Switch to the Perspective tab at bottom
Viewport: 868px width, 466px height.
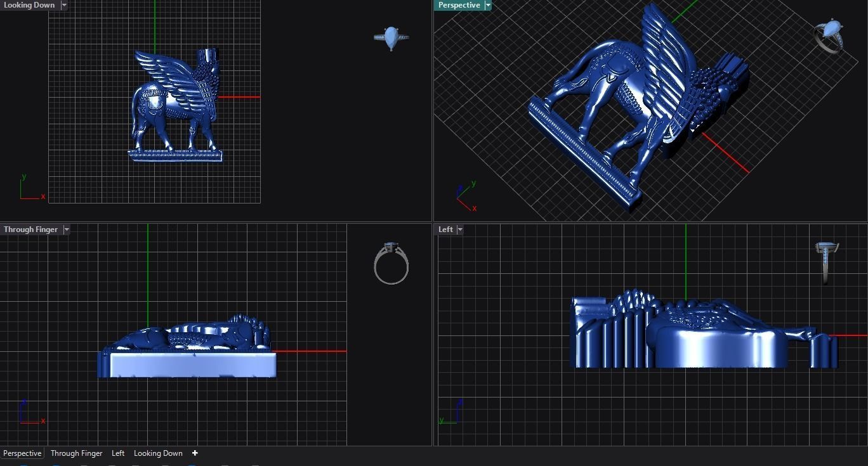(22, 453)
